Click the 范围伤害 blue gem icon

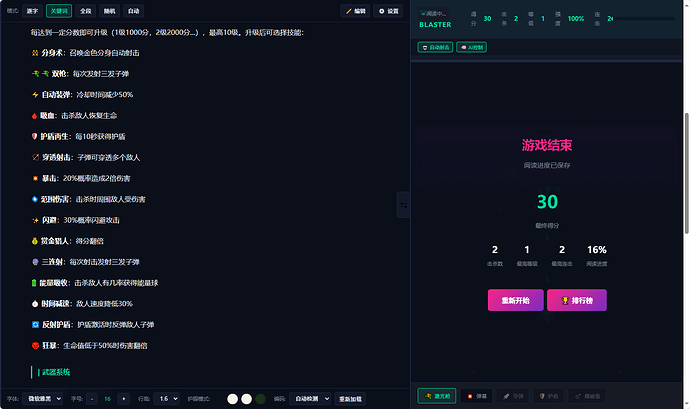pyautogui.click(x=35, y=199)
